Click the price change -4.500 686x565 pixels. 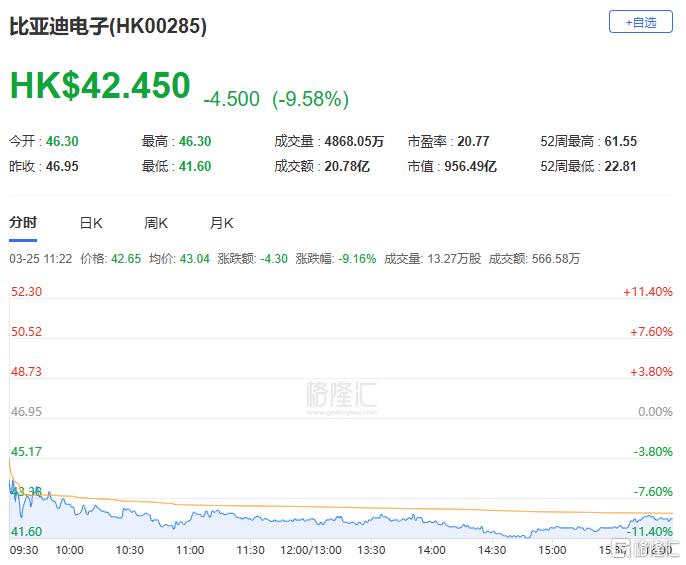coord(231,99)
